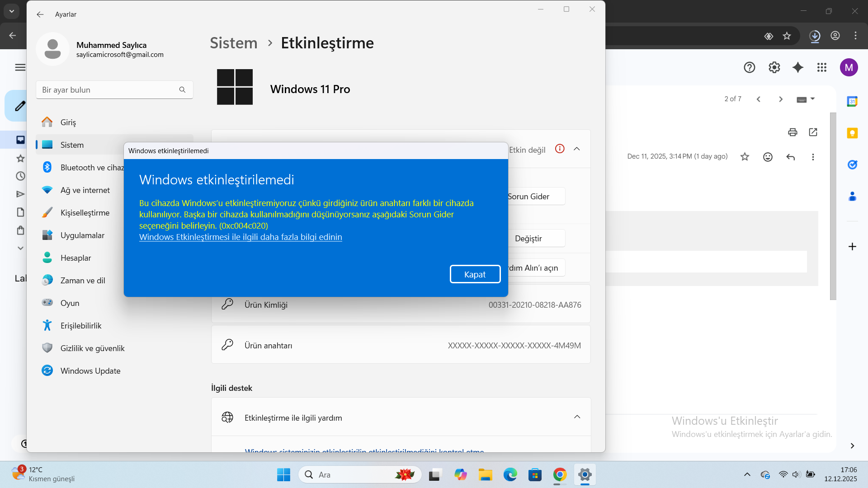This screenshot has height=488, width=868.
Task: Open the input tools dropdown in Gmail
Action: (x=806, y=99)
